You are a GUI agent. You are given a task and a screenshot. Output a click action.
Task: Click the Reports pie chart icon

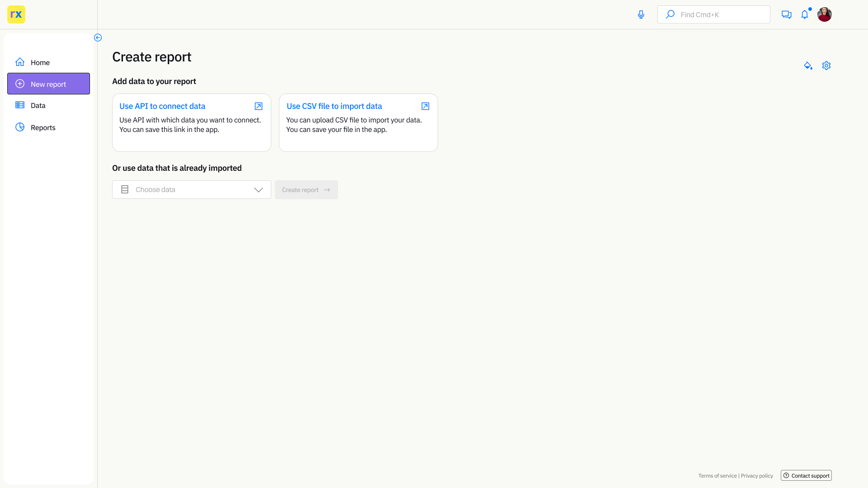pos(20,127)
